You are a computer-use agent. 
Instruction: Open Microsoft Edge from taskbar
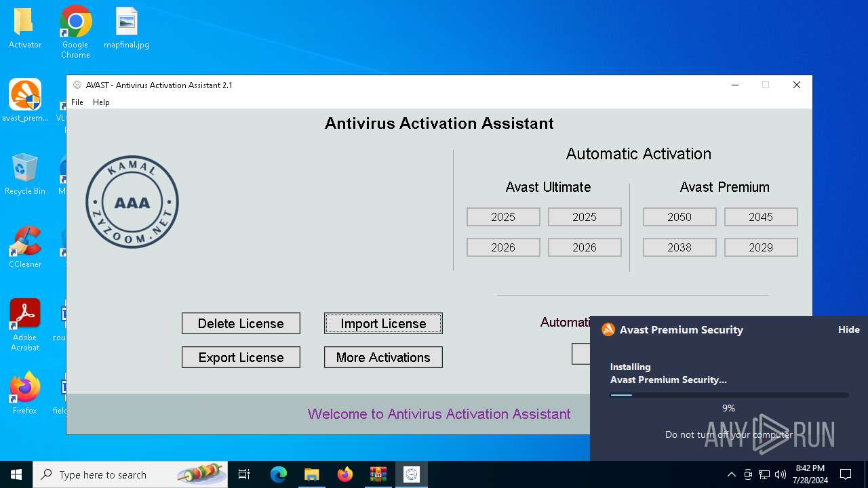[279, 474]
